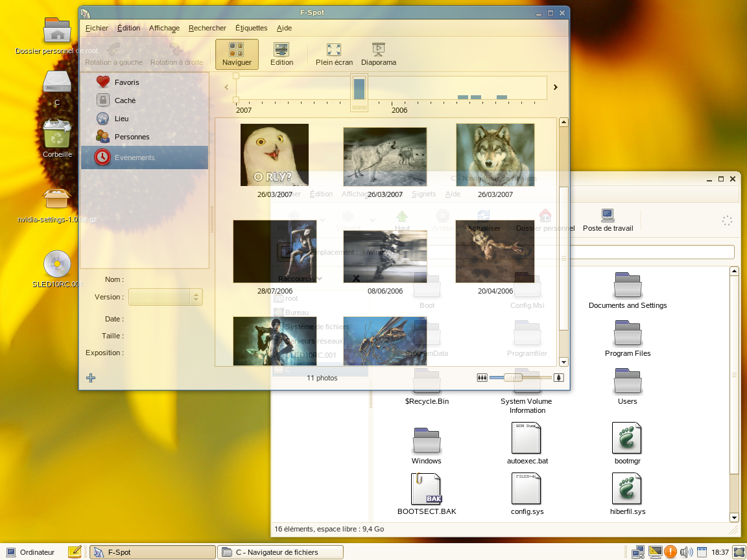747x560 pixels.
Task: Open the Documents and Settings folder
Action: tap(627, 290)
